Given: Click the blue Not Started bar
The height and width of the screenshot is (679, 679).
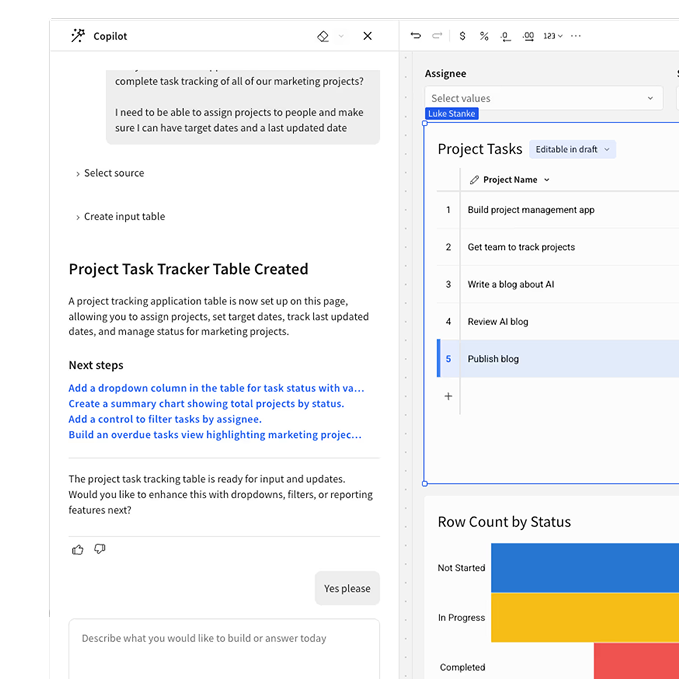Looking at the screenshot, I should tap(584, 567).
